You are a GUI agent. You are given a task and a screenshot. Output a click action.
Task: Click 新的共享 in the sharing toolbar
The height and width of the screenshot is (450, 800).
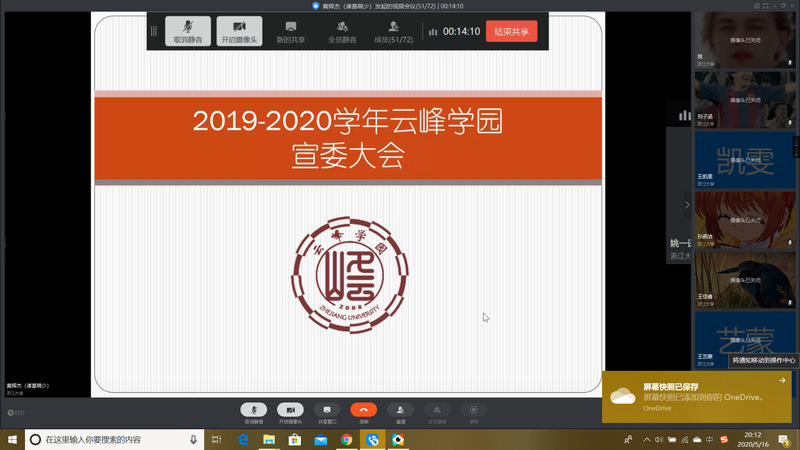[291, 32]
